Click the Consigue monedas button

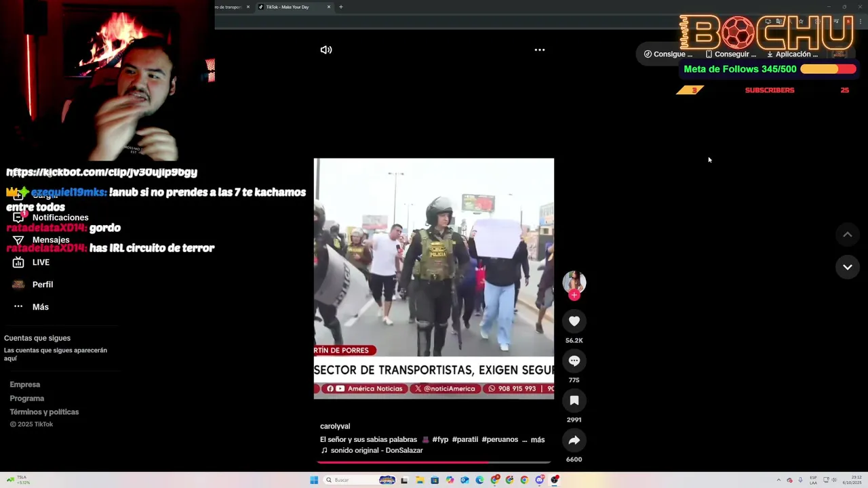668,54
